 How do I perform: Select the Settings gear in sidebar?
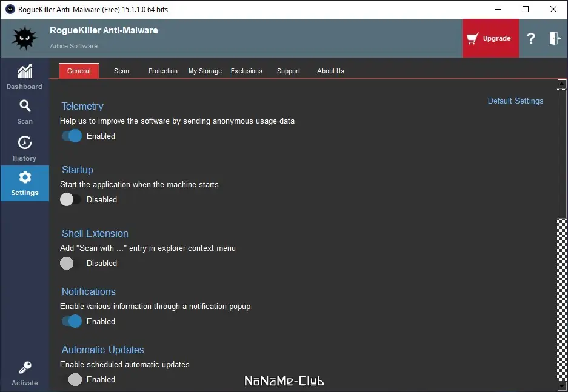point(25,183)
